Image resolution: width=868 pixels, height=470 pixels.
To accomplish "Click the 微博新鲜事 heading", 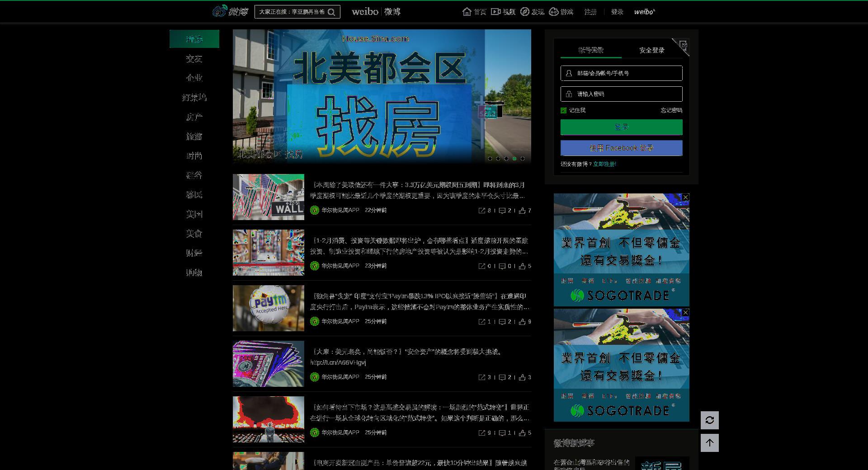I will click(x=574, y=443).
